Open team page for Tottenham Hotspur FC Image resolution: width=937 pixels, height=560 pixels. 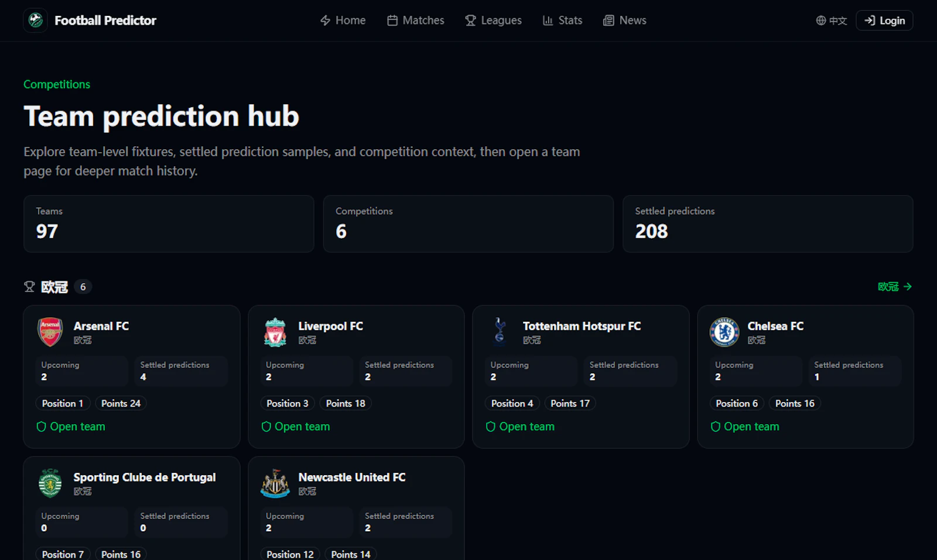(520, 427)
